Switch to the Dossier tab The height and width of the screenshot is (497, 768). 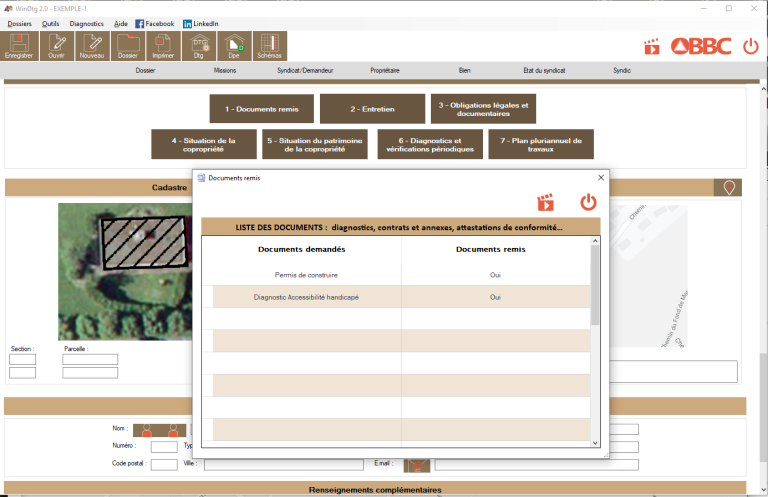(x=145, y=71)
